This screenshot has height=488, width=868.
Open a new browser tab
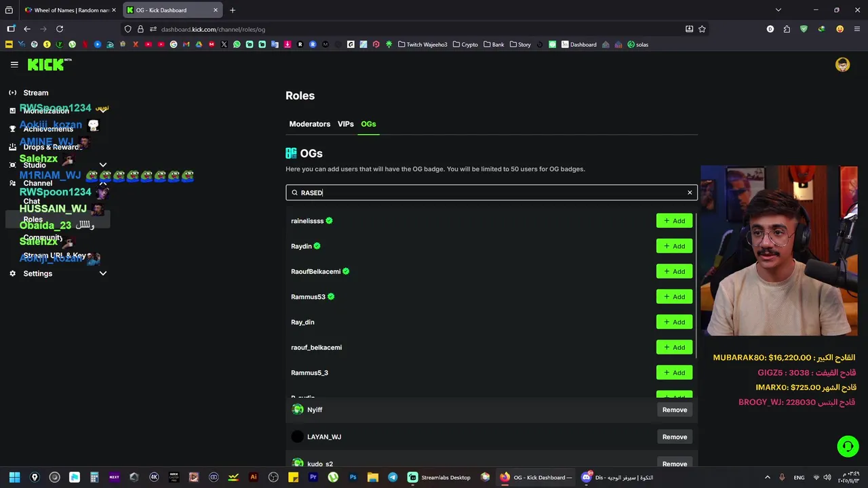click(232, 10)
